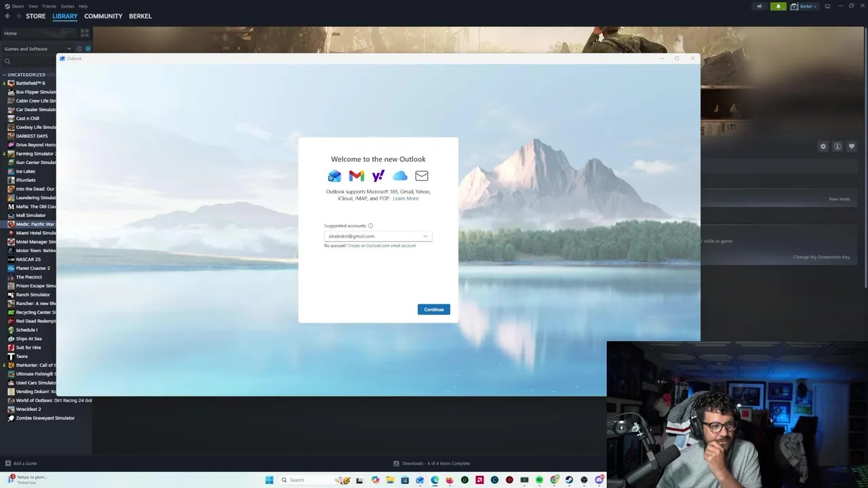Select Ice Lakes in library list
The image size is (868, 488).
(x=26, y=171)
